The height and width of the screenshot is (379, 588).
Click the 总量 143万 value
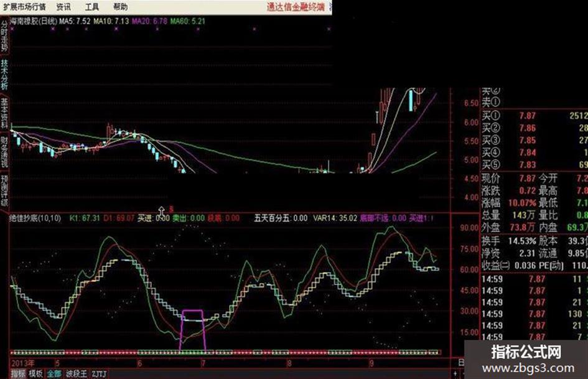[x=525, y=215]
